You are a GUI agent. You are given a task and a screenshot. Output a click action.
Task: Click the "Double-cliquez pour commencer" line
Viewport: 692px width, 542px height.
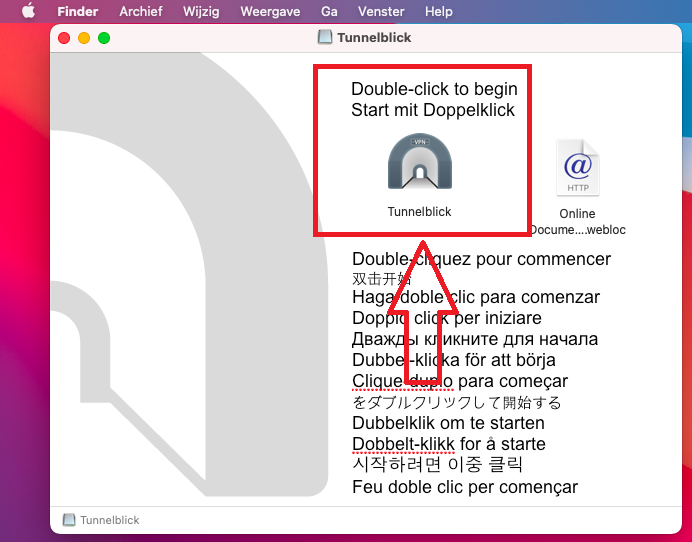pyautogui.click(x=481, y=259)
